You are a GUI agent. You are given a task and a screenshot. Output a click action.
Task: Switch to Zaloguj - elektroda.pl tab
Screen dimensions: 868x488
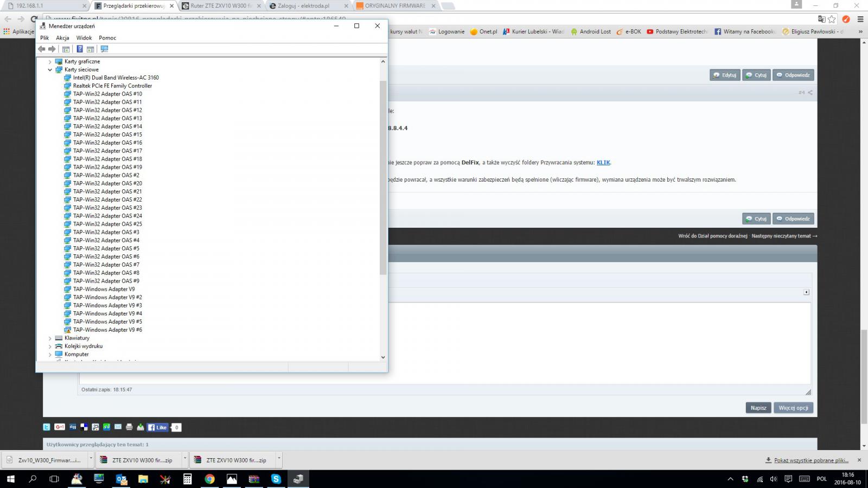(308, 5)
